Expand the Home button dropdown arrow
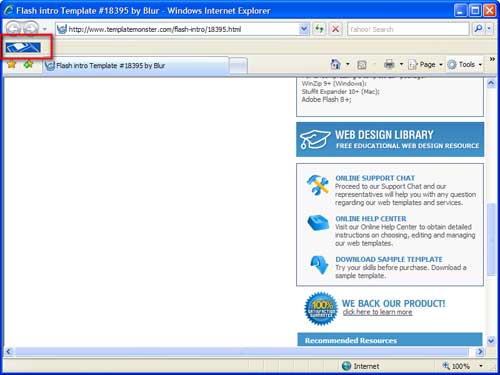The width and height of the screenshot is (500, 375). [x=348, y=64]
